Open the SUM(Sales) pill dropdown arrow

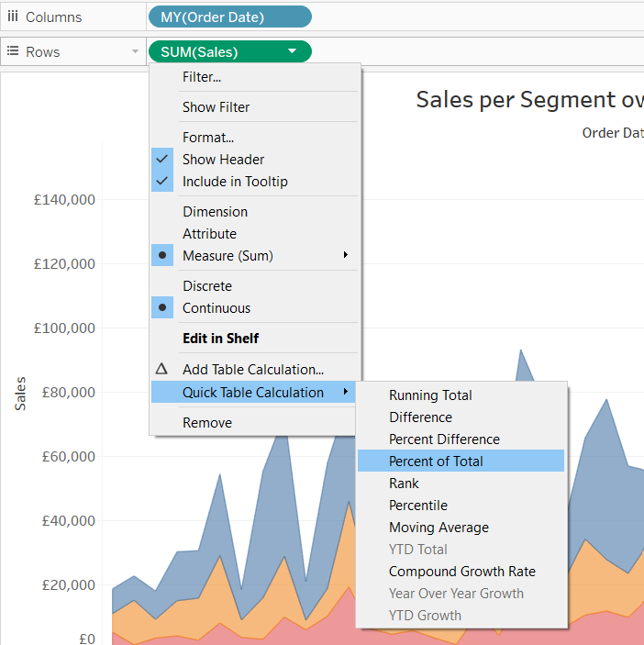pyautogui.click(x=292, y=52)
